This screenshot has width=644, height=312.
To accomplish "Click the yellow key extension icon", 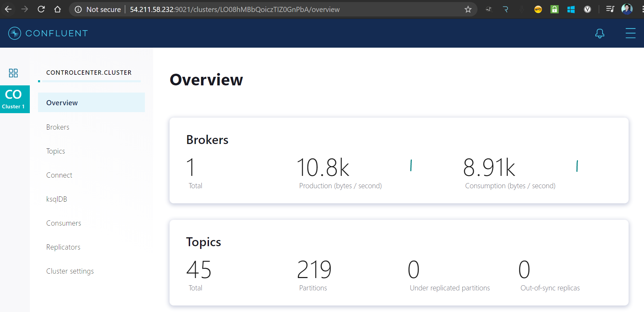I will [x=538, y=10].
